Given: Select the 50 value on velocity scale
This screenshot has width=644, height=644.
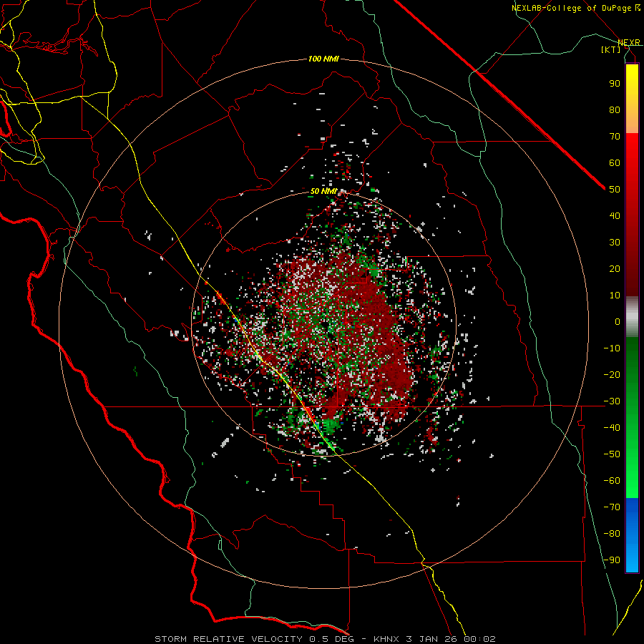Looking at the screenshot, I should tap(615, 190).
